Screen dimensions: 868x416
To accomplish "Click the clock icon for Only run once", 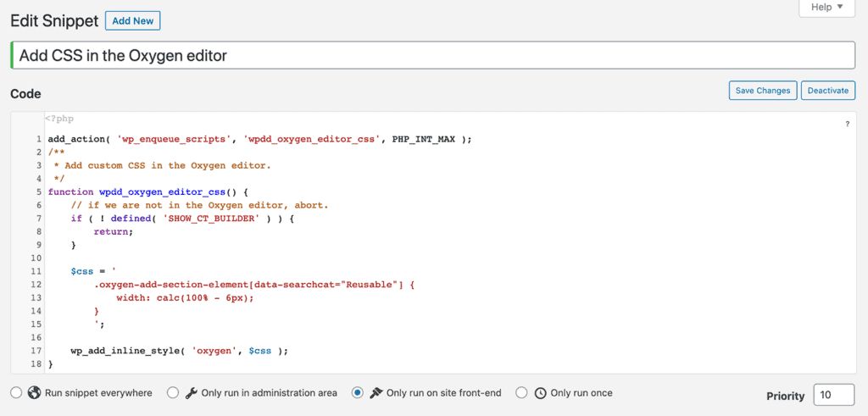I will tap(540, 393).
